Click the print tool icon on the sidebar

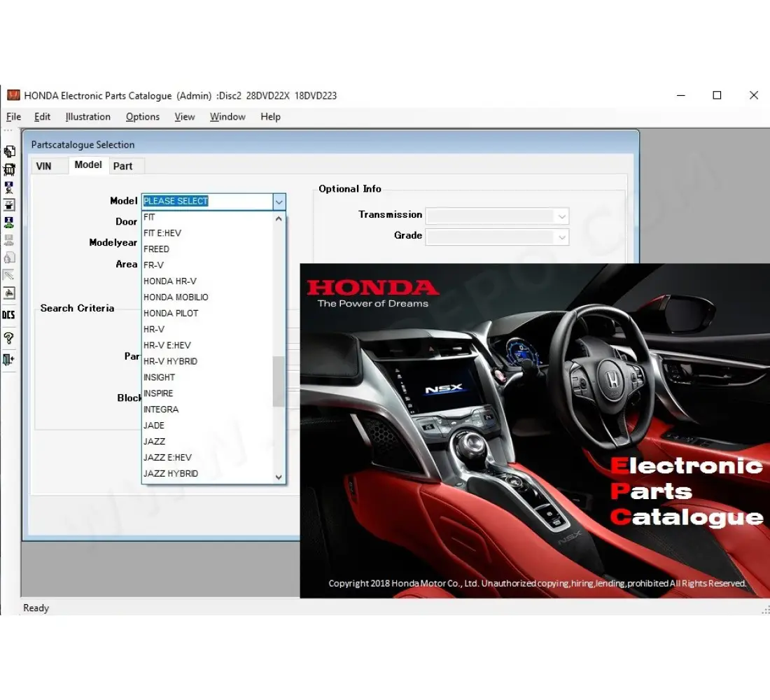coord(9,293)
